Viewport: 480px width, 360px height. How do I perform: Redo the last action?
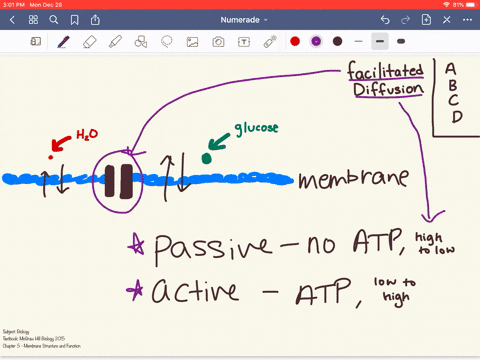(x=405, y=20)
